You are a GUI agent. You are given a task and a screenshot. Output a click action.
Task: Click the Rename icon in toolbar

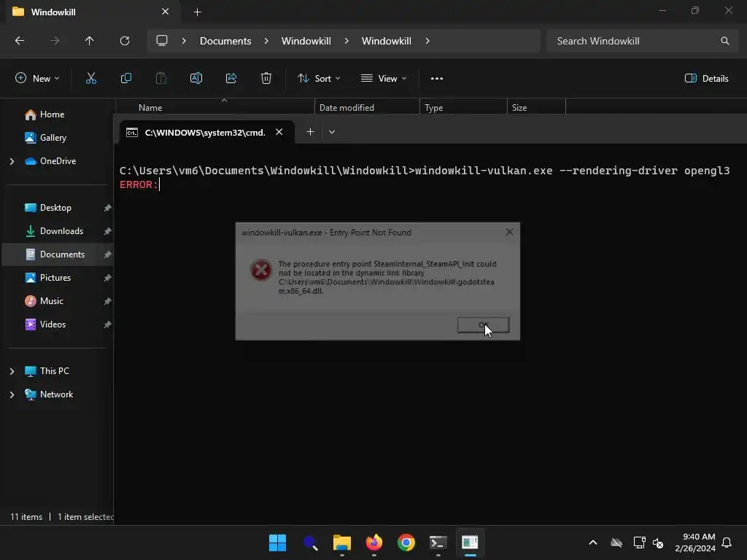(x=196, y=79)
